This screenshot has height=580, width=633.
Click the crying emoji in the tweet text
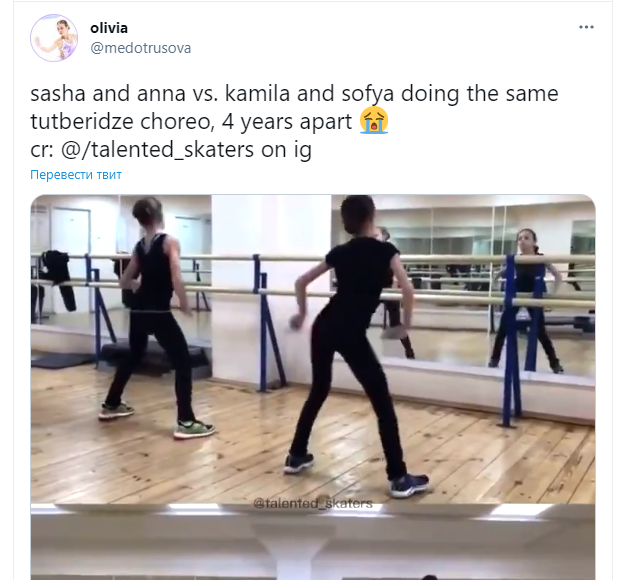tap(374, 121)
